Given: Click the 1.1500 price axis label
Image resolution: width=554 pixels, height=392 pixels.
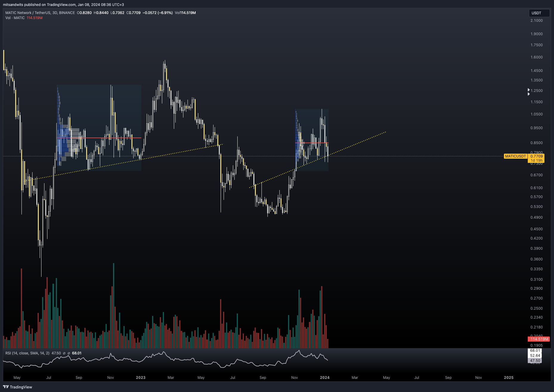Looking at the screenshot, I should click(x=536, y=102).
